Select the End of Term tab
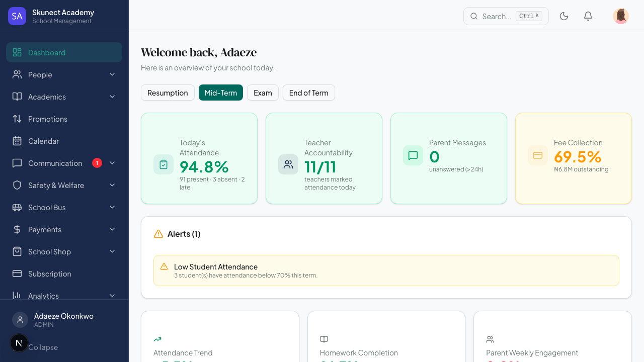This screenshot has height=362, width=644. tap(308, 93)
